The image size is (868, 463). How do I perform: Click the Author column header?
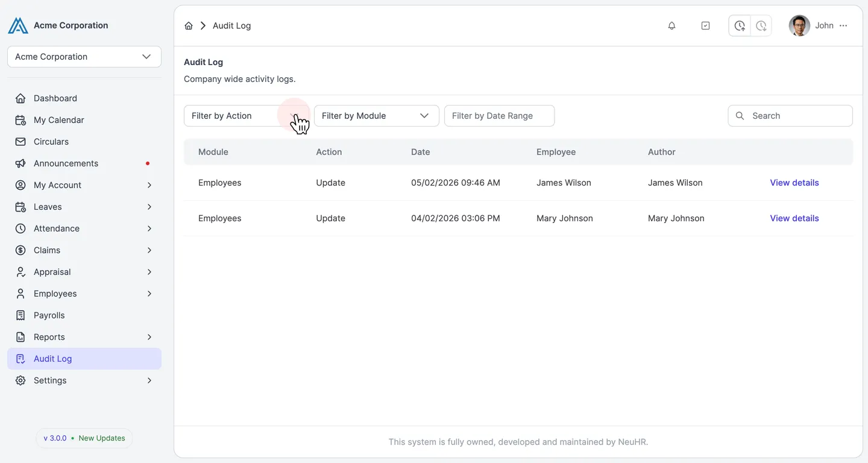click(x=662, y=152)
